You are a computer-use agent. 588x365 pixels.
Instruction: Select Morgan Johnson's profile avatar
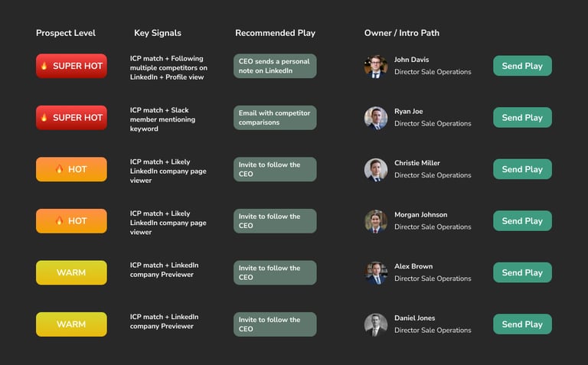tap(376, 221)
